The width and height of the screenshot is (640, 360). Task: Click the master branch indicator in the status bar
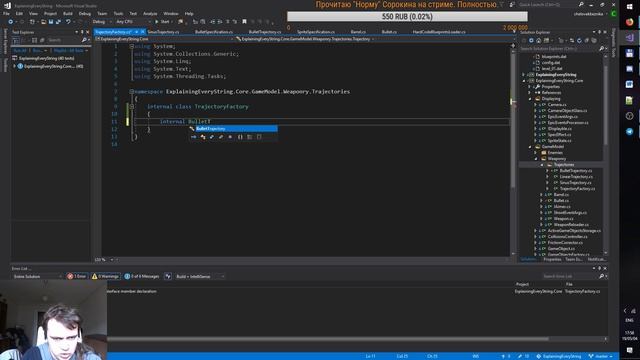600,356
